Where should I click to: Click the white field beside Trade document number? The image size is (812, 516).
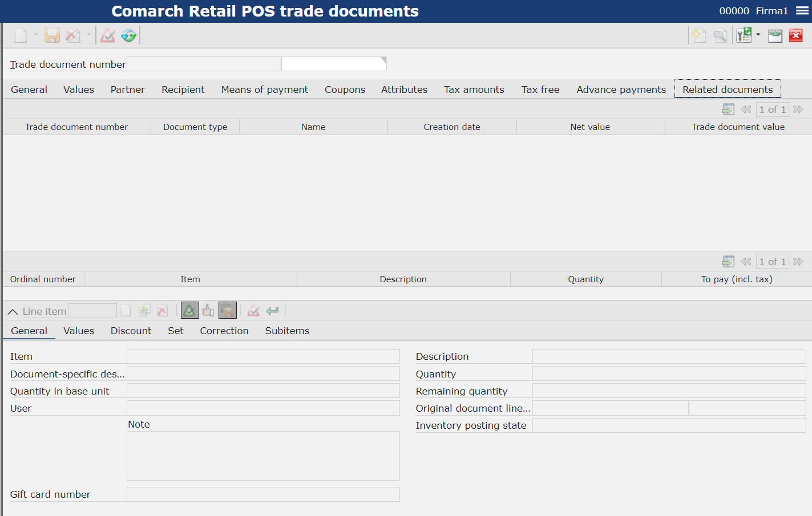334,64
